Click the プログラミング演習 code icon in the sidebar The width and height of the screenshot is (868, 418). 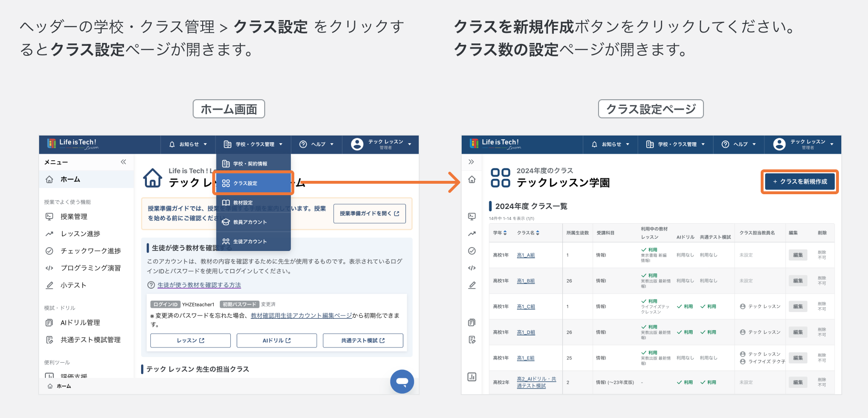click(x=49, y=268)
